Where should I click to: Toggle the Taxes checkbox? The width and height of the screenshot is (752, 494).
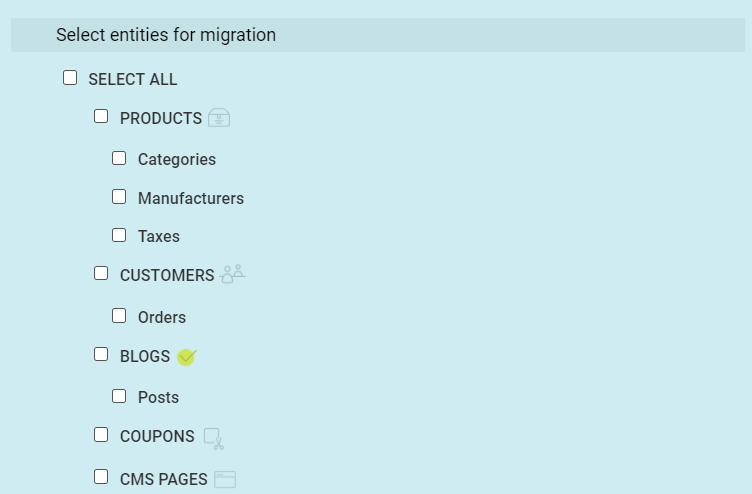click(119, 235)
